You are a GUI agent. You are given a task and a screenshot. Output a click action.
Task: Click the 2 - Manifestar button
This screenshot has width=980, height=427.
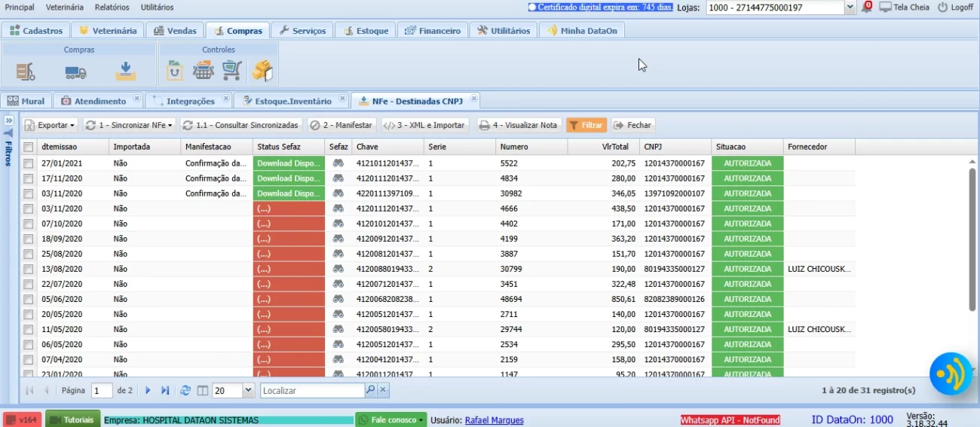[341, 125]
